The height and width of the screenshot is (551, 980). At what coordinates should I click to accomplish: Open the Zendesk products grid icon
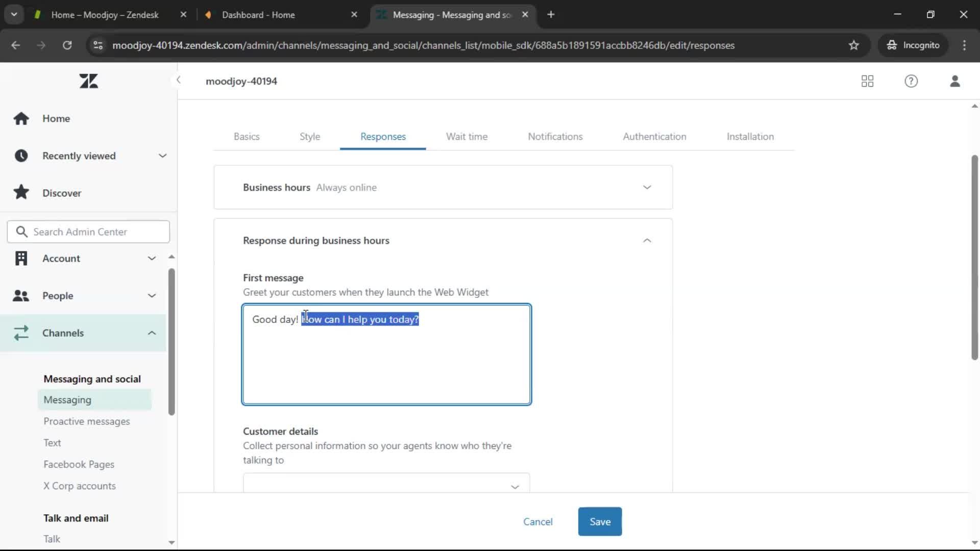click(x=867, y=81)
